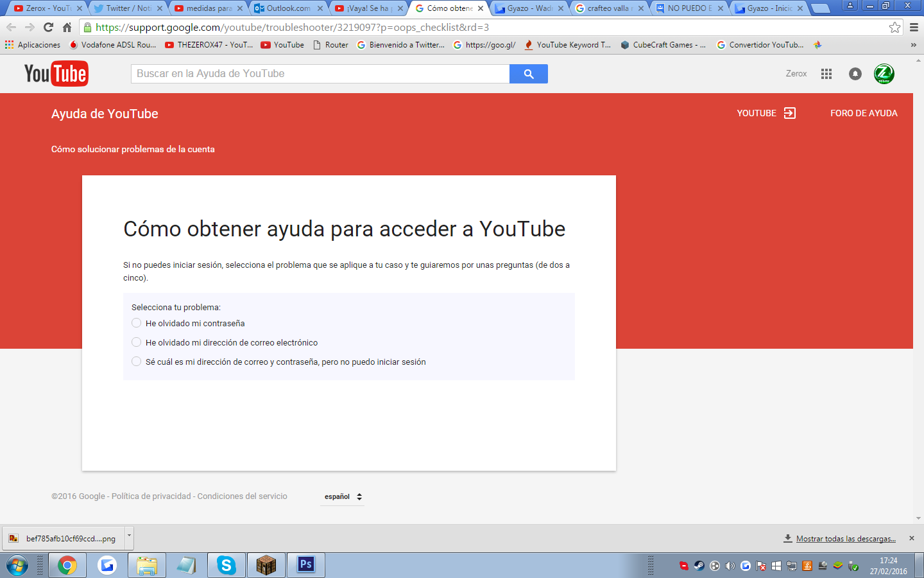
Task: Open the Chrome main menu
Action: click(x=914, y=27)
